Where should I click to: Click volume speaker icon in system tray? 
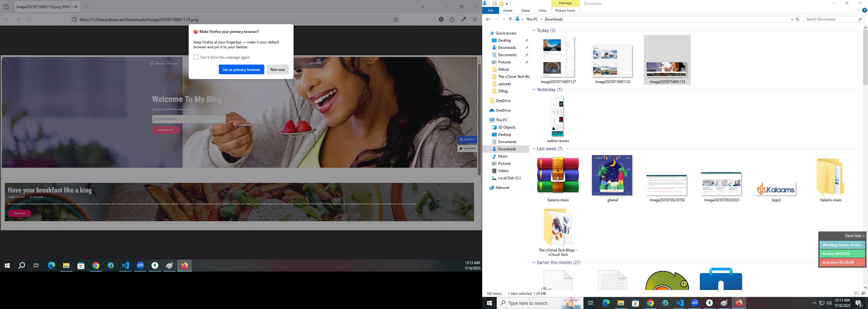829,303
